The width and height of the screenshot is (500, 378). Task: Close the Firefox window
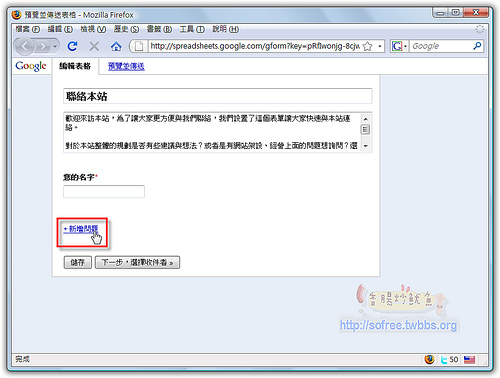[476, 13]
